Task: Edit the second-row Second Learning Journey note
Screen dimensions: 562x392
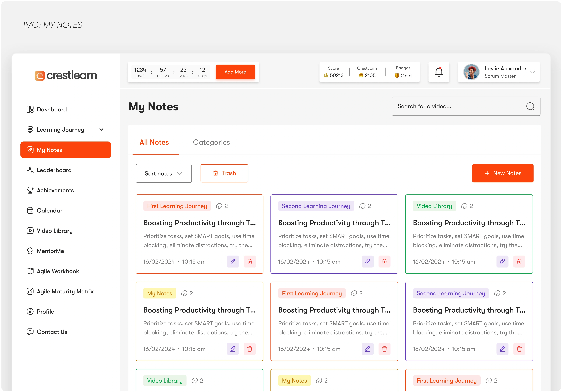Action: [x=503, y=349]
